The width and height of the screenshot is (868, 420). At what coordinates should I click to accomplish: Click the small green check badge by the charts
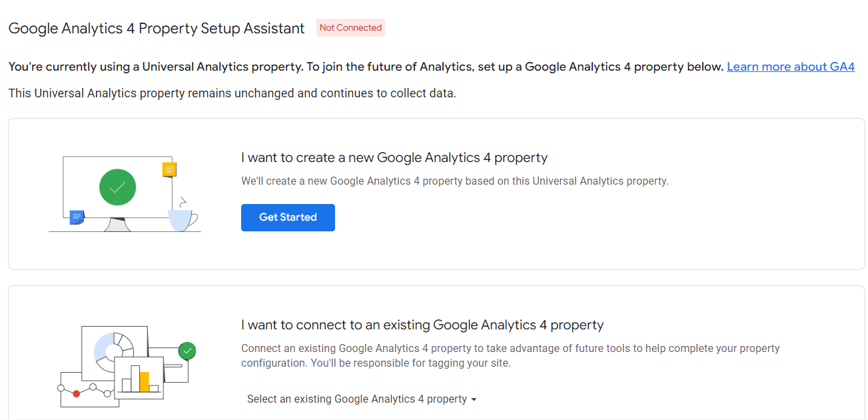click(187, 350)
